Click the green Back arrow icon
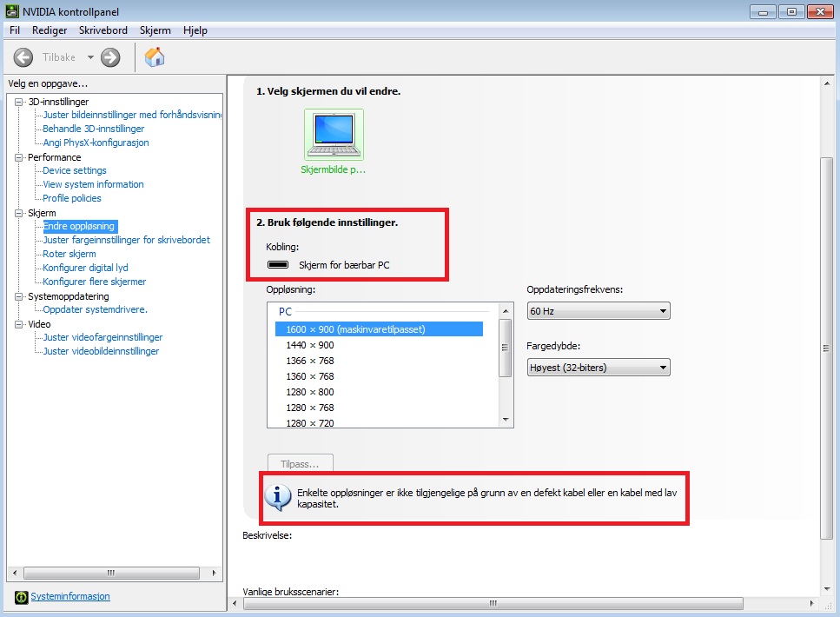Screen dimensions: 840x617 pyautogui.click(x=23, y=57)
